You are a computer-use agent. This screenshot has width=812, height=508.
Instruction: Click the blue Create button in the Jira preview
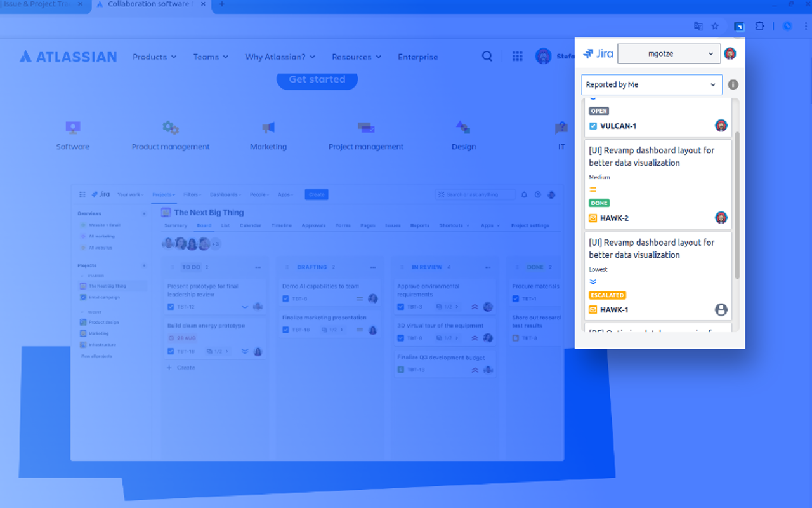pyautogui.click(x=317, y=194)
